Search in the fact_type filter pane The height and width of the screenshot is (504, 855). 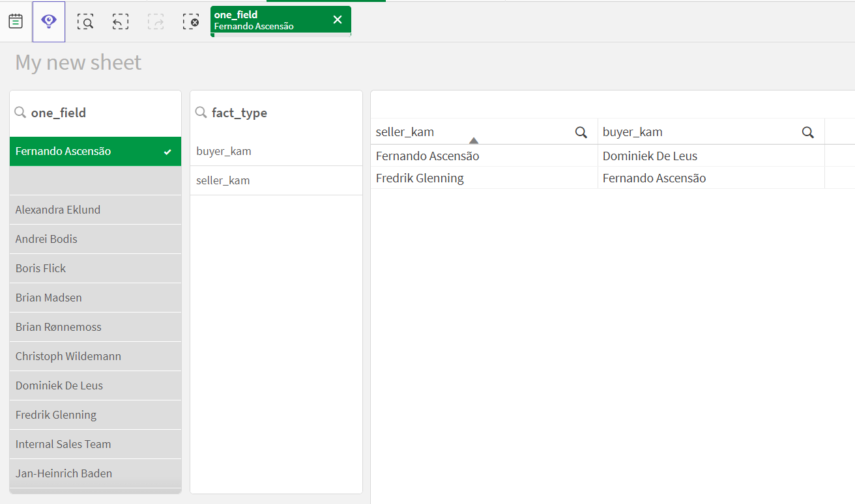click(201, 113)
